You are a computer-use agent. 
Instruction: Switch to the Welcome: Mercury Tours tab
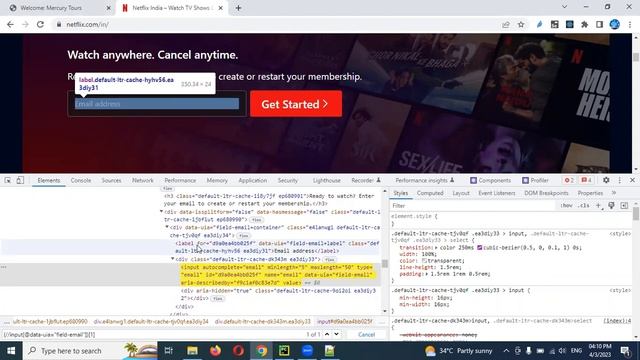click(x=51, y=8)
